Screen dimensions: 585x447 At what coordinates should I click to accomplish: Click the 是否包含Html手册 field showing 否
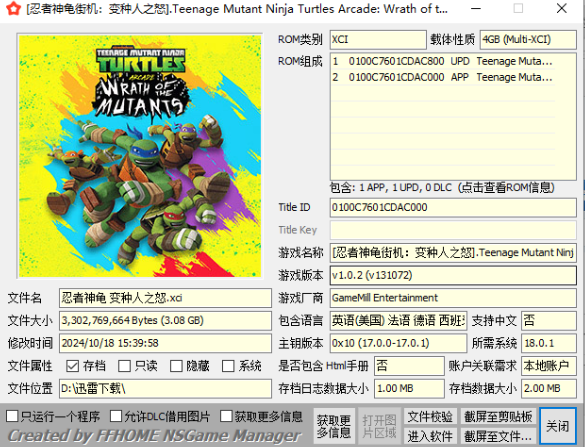pos(409,366)
